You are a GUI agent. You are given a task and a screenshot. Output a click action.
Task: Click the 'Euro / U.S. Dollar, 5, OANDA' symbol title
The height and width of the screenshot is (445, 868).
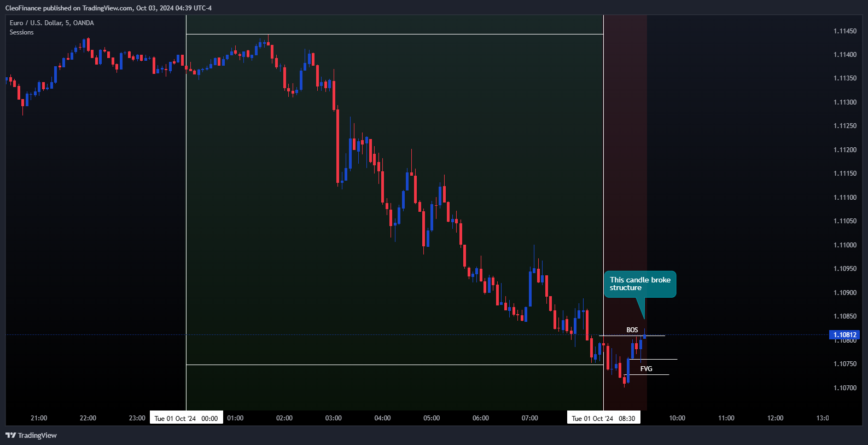(52, 23)
